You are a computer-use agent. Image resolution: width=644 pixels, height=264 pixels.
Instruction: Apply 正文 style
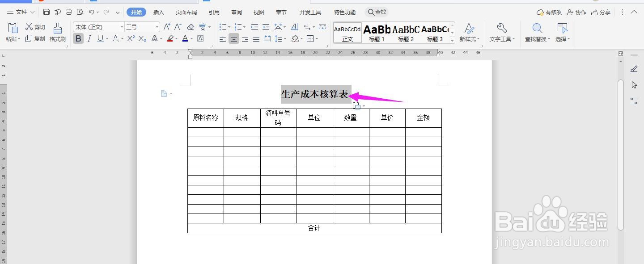pos(347,33)
